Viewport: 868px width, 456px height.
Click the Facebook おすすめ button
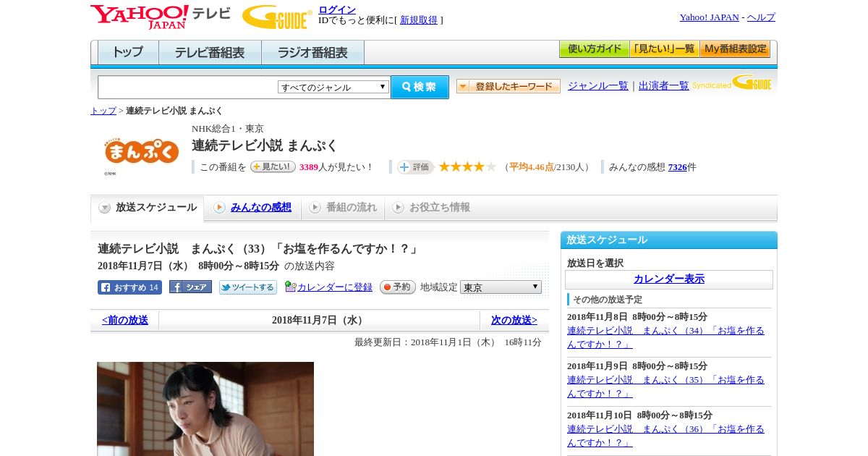[129, 287]
